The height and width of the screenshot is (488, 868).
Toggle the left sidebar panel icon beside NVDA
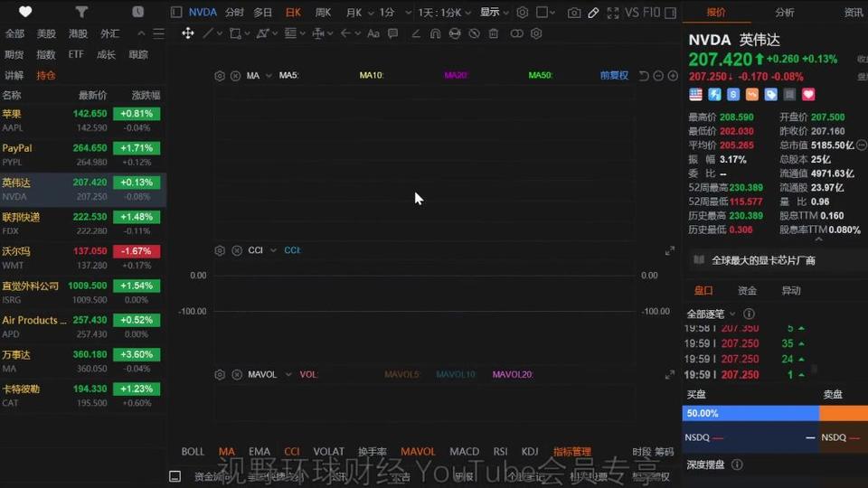[x=176, y=12]
